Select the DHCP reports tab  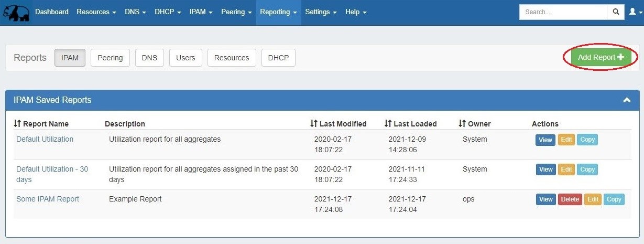click(278, 58)
